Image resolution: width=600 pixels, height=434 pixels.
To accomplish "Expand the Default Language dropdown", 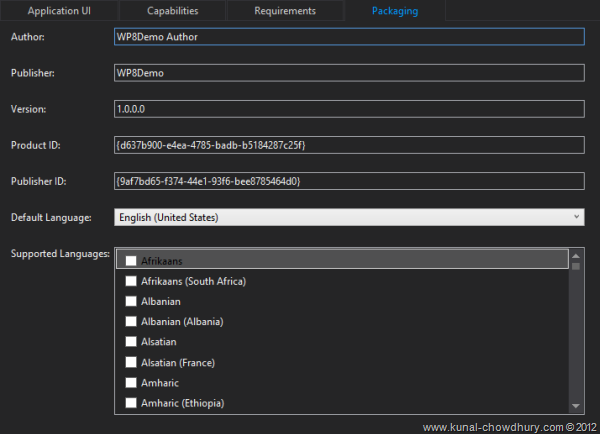I will pos(349,217).
